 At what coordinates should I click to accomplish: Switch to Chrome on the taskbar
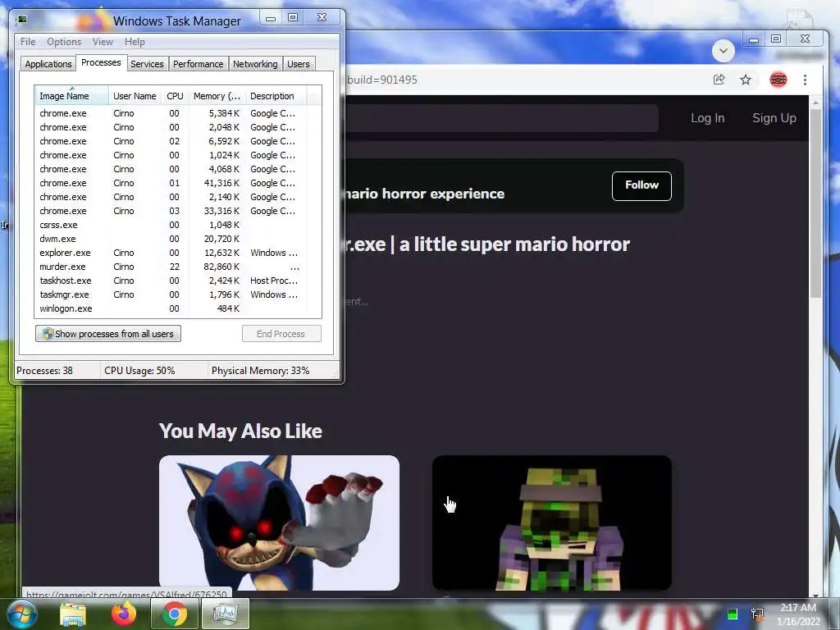tap(175, 614)
